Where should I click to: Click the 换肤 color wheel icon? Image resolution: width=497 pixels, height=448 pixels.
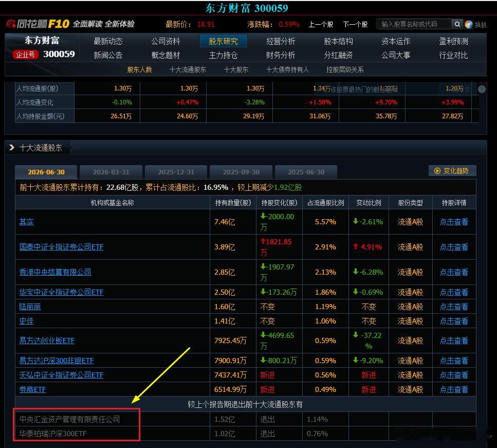coord(468,24)
